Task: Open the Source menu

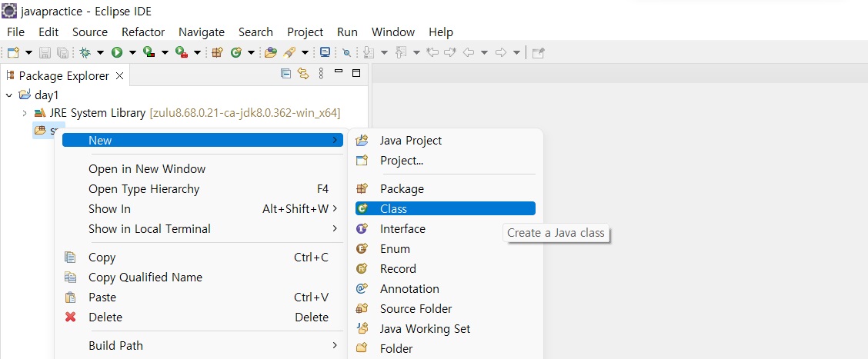Action: click(x=90, y=32)
